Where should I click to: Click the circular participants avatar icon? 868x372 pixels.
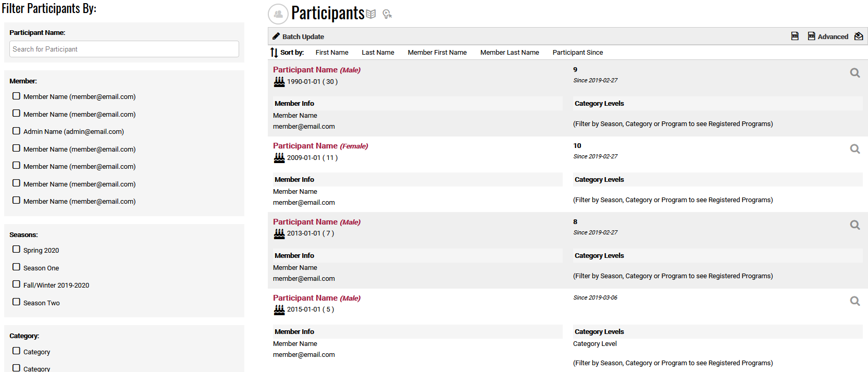pyautogui.click(x=278, y=14)
